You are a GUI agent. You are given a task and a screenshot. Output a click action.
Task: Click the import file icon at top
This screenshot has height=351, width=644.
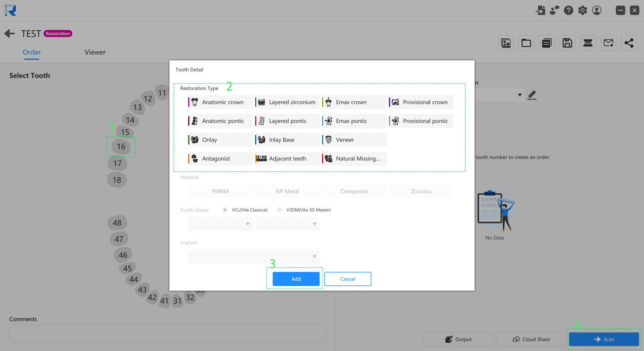point(541,10)
